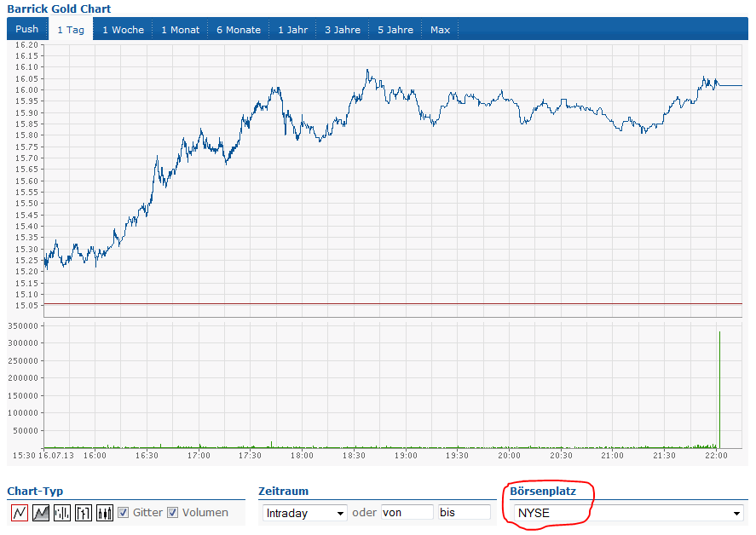
Task: Toggle the Gitter checkbox
Action: (x=124, y=512)
